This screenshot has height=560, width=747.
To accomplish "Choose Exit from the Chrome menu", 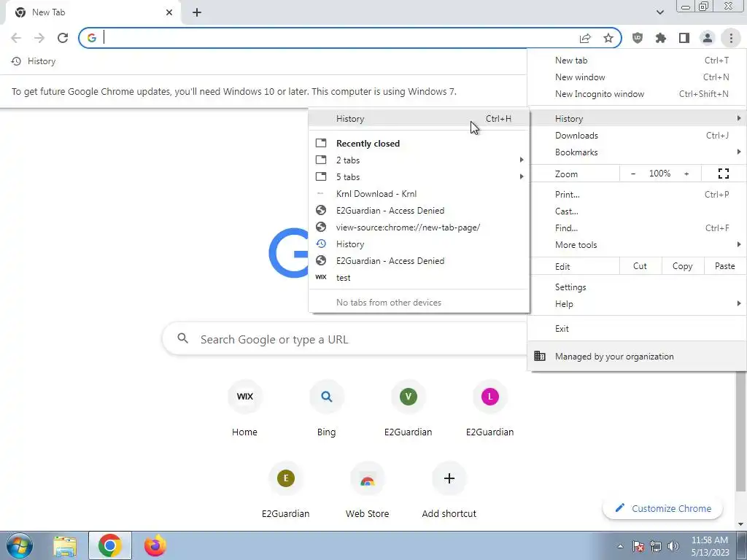I will pyautogui.click(x=637, y=329).
